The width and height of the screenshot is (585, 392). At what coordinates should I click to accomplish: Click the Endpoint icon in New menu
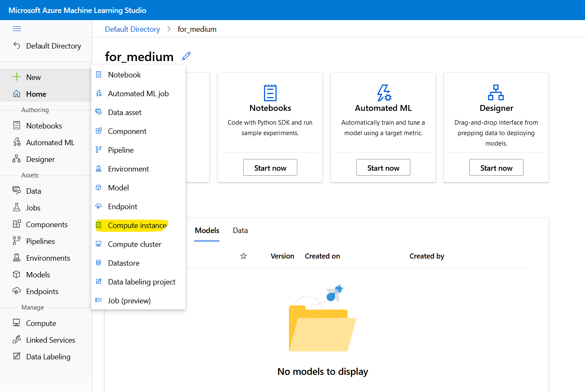(99, 206)
